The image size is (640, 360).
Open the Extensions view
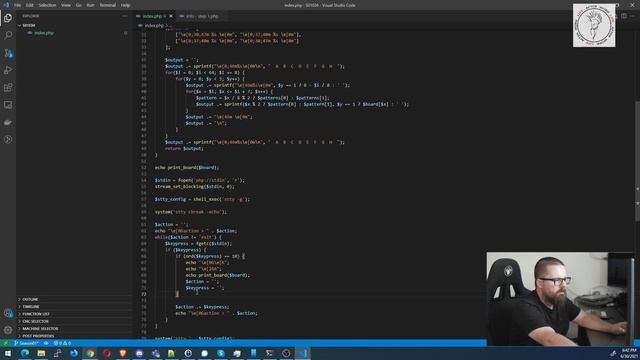tap(8, 87)
